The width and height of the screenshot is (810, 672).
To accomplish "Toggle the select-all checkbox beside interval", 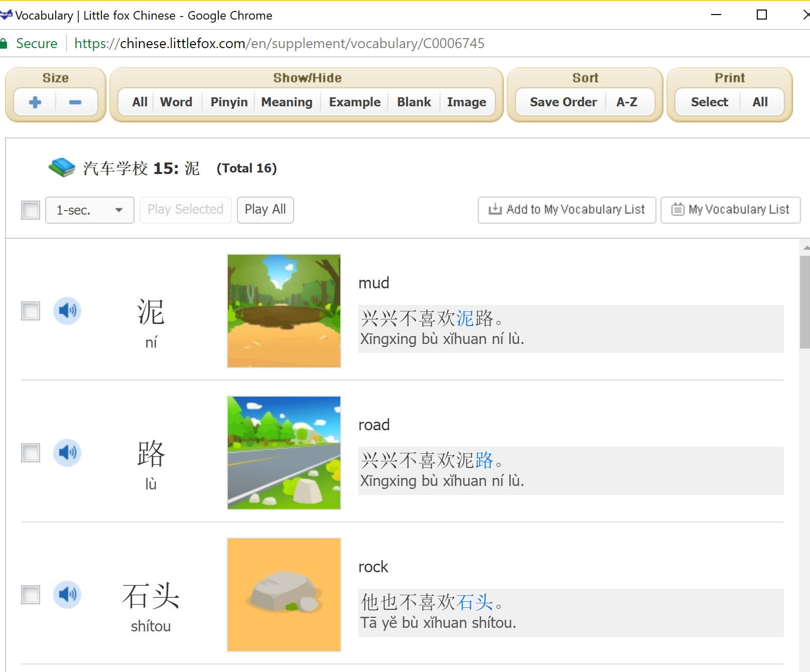I will click(31, 210).
